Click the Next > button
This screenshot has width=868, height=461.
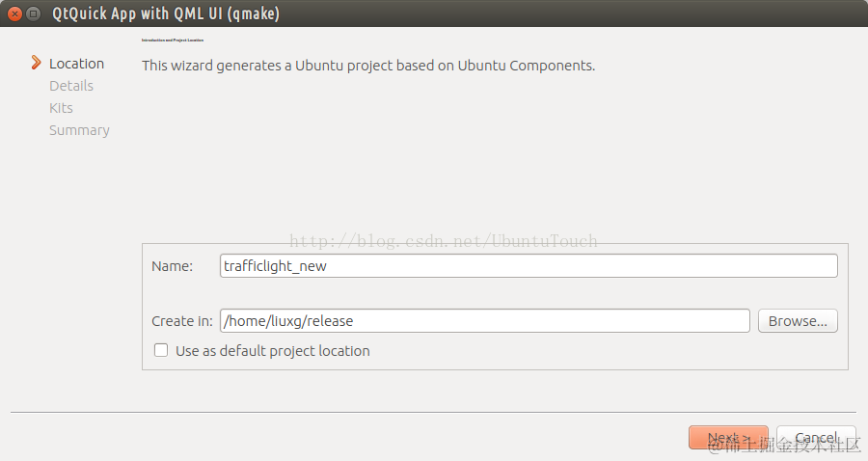(728, 438)
